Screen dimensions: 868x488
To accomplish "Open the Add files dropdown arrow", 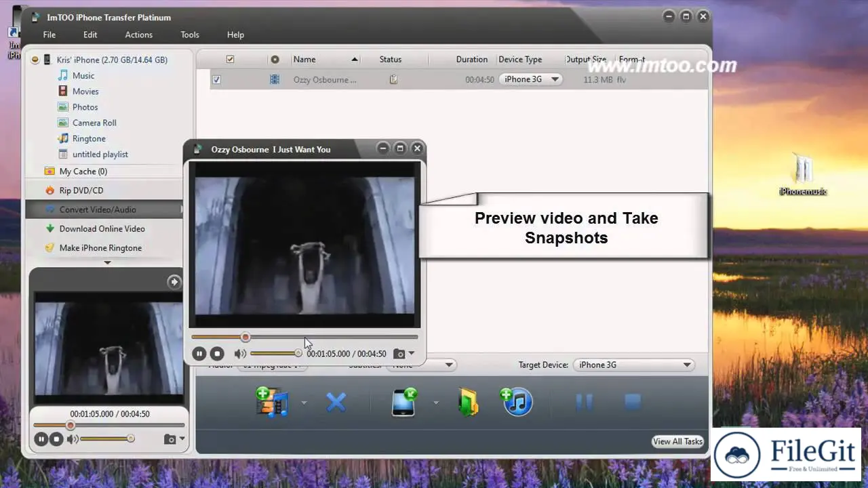I will pos(304,403).
